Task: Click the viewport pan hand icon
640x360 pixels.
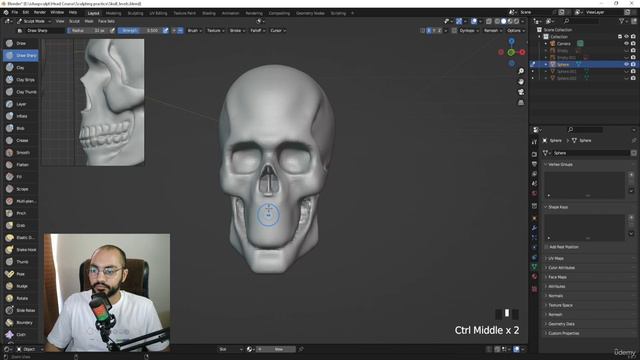Action: coord(521,82)
